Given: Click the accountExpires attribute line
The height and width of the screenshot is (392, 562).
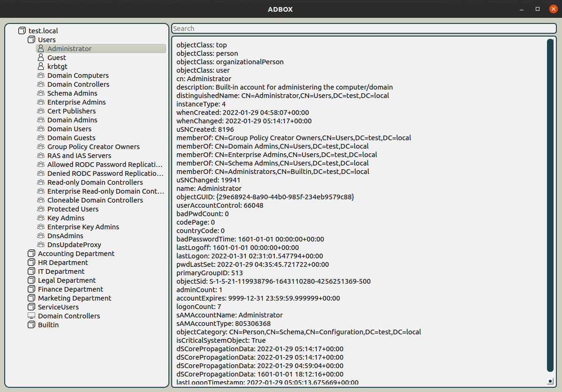Looking at the screenshot, I should click(x=258, y=298).
